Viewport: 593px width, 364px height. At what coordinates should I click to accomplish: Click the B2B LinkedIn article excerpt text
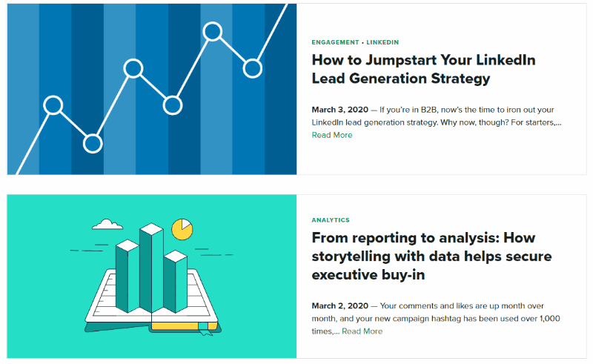coord(437,116)
